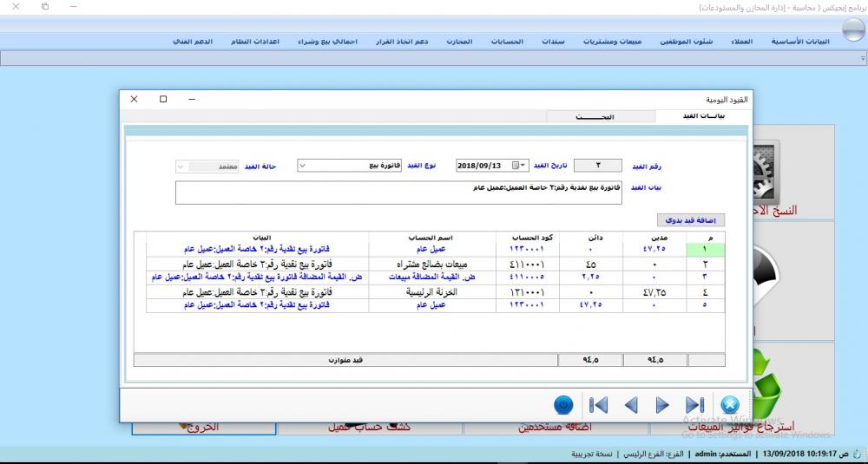This screenshot has height=464, width=868.
Task: Click the 'كود الحساب' column header
Action: (527, 238)
